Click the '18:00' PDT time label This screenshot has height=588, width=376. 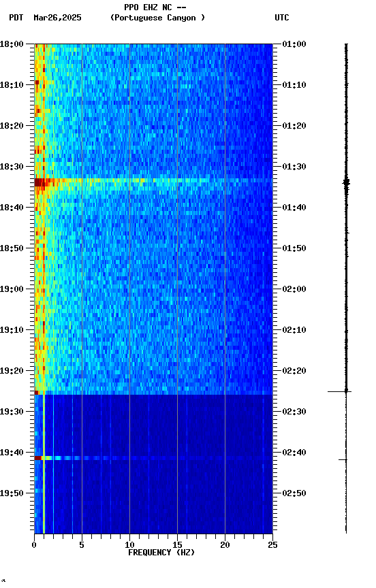tap(12, 44)
